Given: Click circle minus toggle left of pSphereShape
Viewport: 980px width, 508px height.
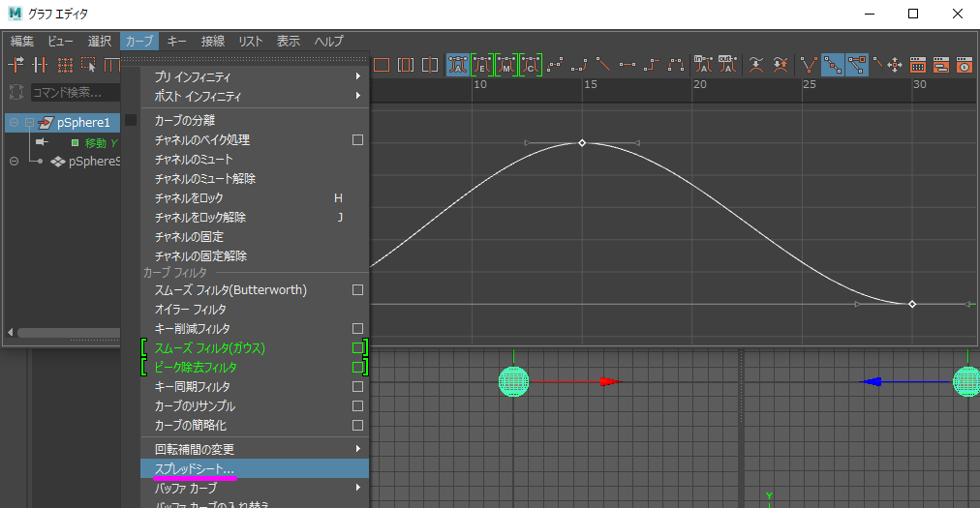Looking at the screenshot, I should (x=14, y=162).
